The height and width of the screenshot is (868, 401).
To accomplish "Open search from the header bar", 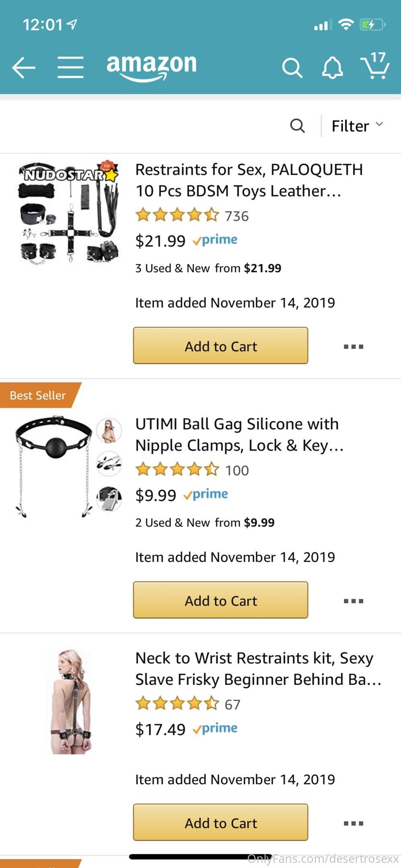I will [292, 68].
